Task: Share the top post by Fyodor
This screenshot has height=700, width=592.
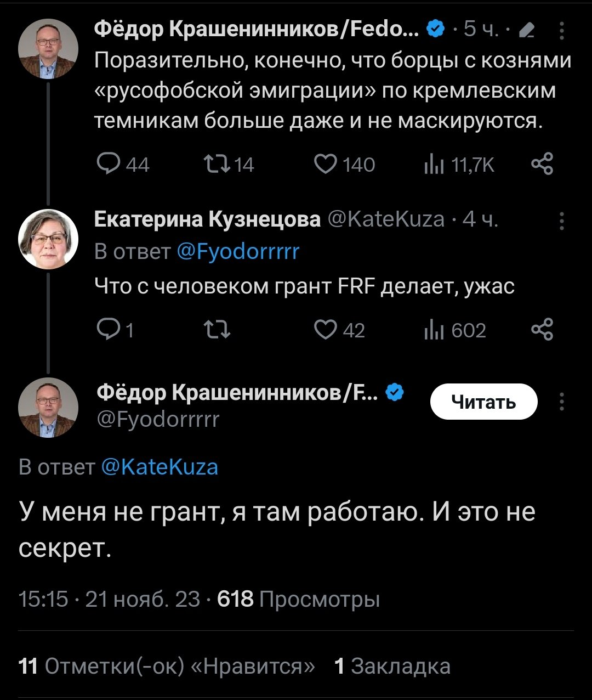Action: [x=542, y=164]
